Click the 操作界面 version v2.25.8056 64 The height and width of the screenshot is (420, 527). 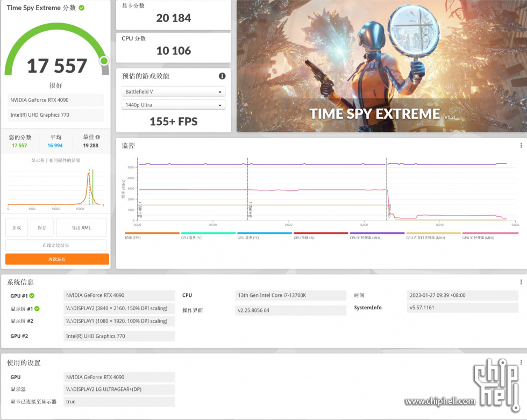click(291, 310)
